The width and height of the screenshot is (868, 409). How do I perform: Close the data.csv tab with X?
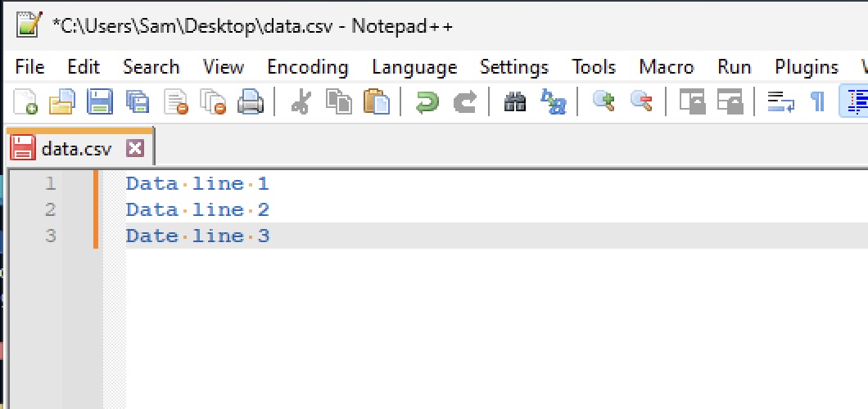coord(135,148)
